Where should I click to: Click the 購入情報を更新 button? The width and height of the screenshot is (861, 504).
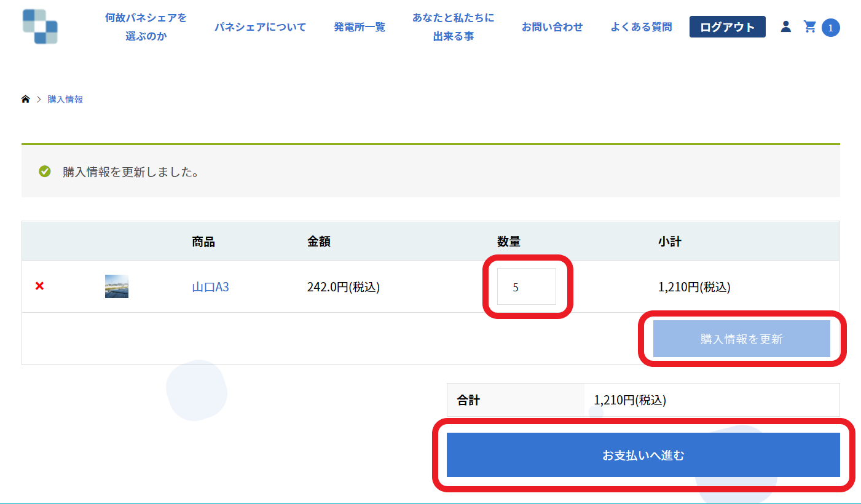point(741,339)
